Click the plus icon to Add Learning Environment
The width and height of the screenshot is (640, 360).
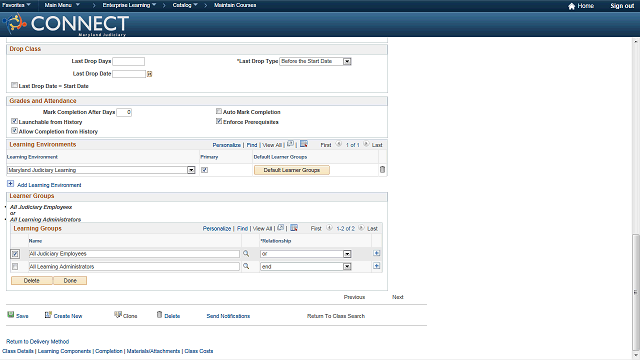11,184
